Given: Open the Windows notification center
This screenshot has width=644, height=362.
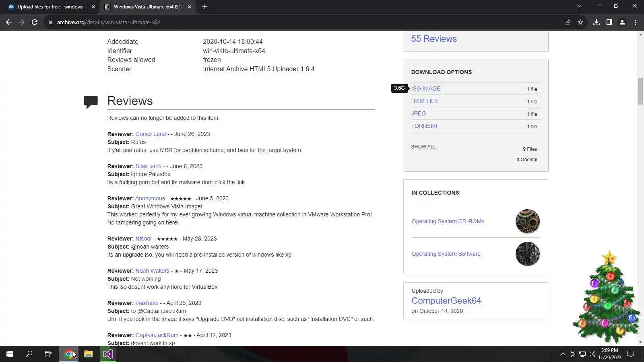Looking at the screenshot, I should [631, 354].
